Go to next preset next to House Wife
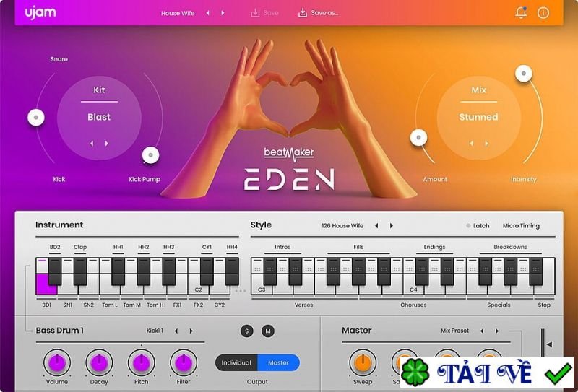Image resolution: width=578 pixels, height=392 pixels. pos(223,13)
